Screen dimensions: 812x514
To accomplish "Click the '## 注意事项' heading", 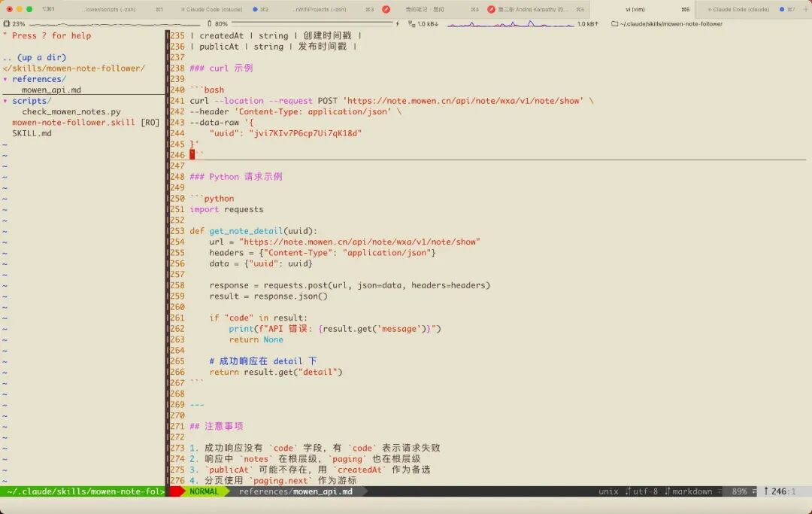I will coord(216,426).
